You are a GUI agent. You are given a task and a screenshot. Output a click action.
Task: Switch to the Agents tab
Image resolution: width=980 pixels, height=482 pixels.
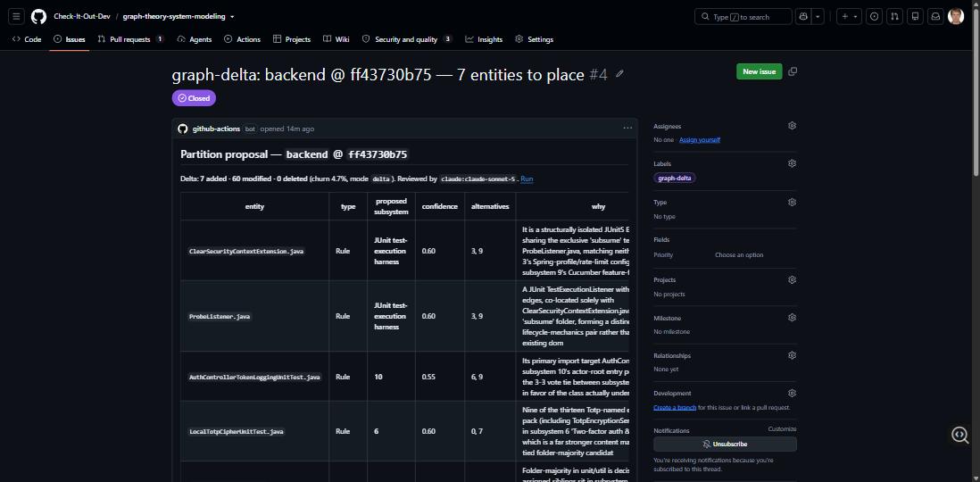tap(195, 39)
